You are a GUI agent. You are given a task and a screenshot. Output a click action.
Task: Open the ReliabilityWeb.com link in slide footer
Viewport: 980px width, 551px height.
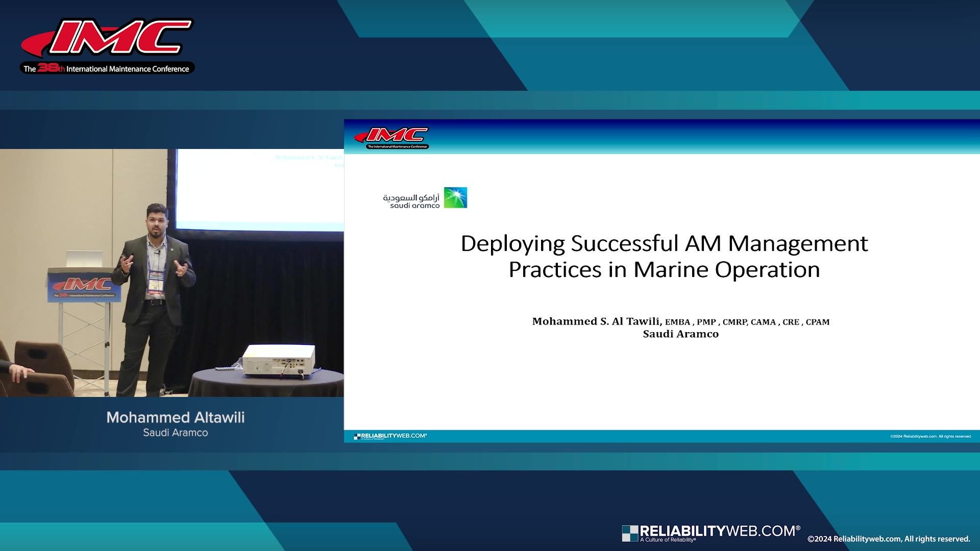click(x=393, y=435)
